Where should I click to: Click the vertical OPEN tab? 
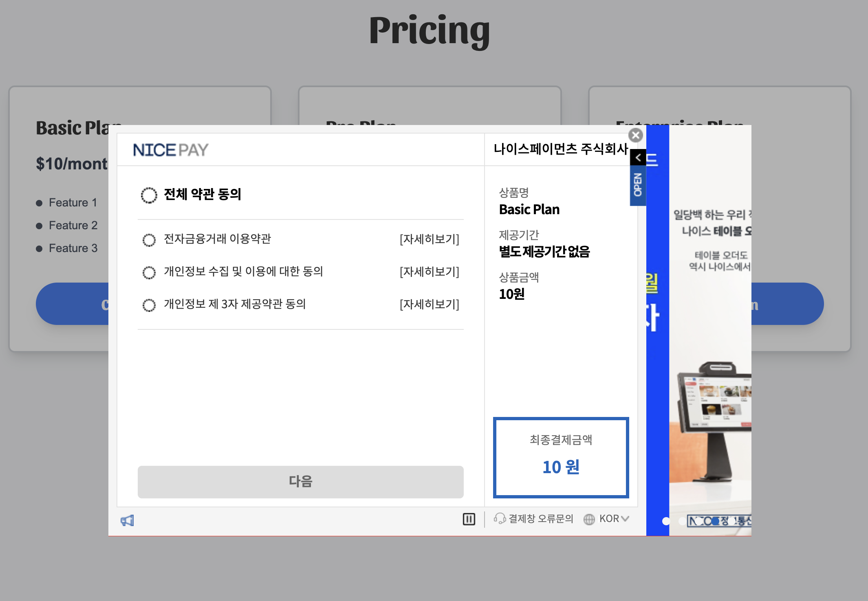pos(638,185)
